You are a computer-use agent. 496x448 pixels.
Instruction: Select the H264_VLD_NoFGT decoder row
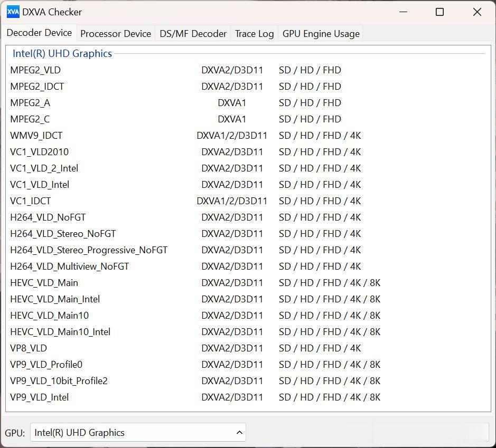point(248,217)
